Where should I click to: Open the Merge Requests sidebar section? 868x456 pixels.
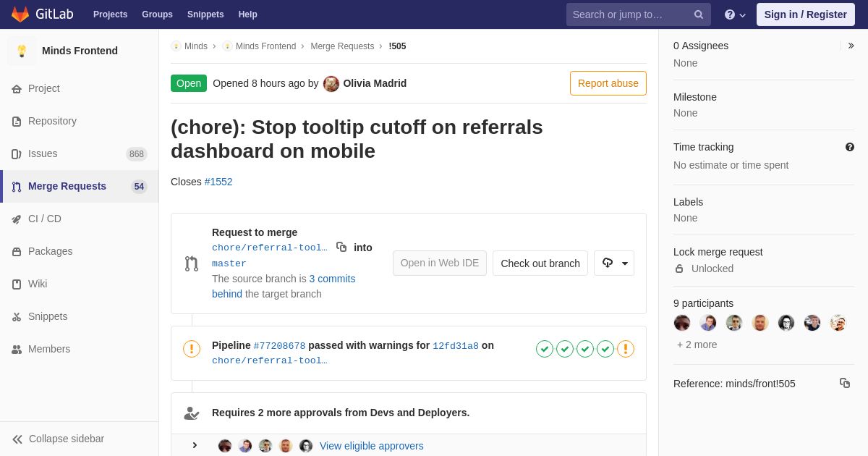(x=80, y=186)
